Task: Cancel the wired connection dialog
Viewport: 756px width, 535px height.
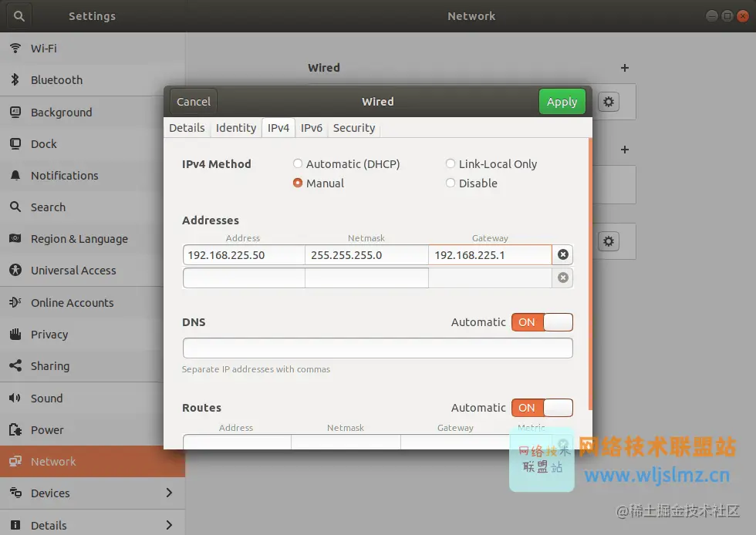Action: tap(192, 101)
